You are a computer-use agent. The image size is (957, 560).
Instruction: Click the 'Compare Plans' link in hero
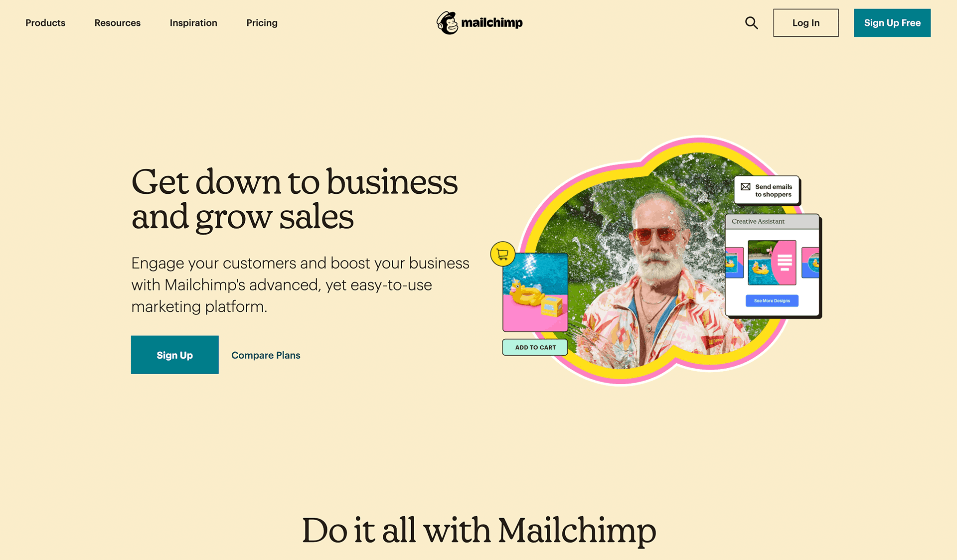[266, 355]
